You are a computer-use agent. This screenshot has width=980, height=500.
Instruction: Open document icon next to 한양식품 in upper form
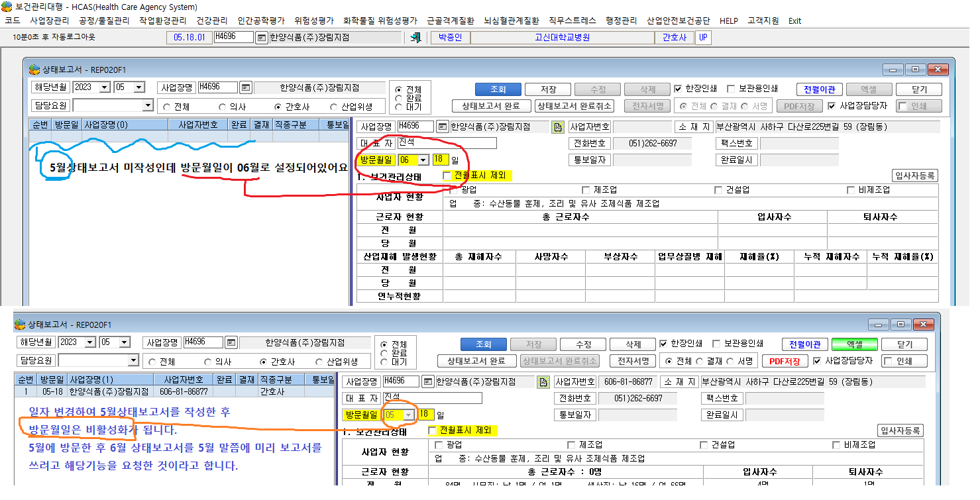tap(558, 126)
